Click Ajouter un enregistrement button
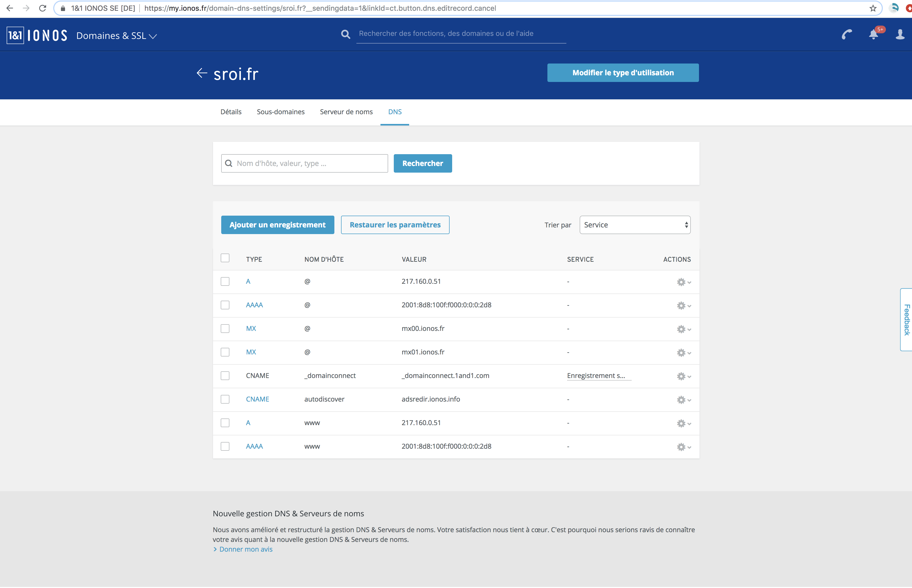Screen dimensions: 912x588 (x=278, y=225)
